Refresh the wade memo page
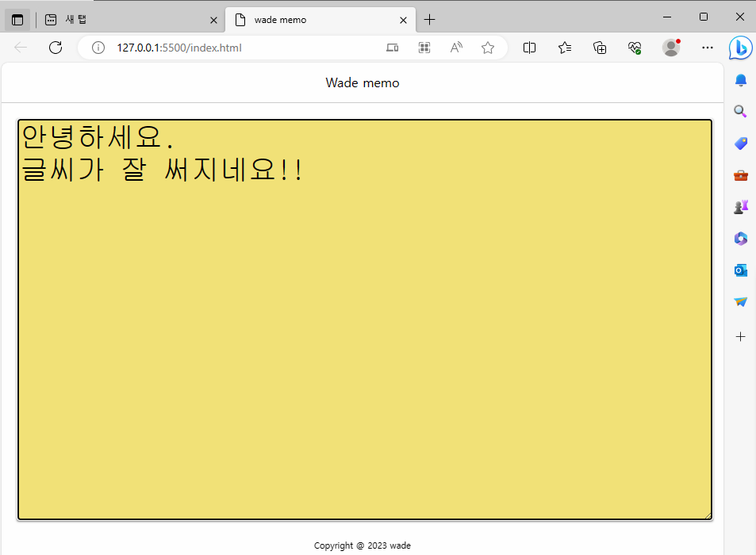The width and height of the screenshot is (756, 555). click(x=55, y=48)
